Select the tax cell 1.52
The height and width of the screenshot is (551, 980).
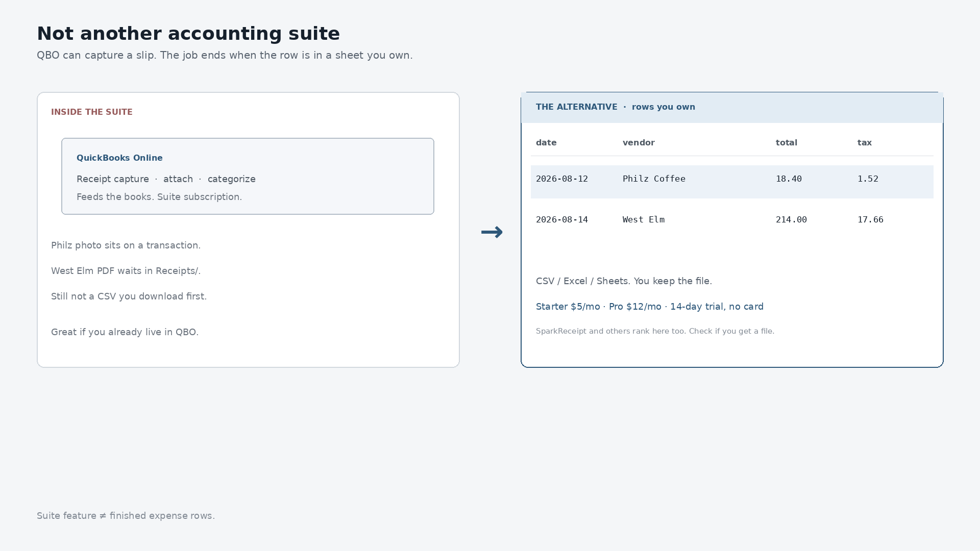[868, 179]
